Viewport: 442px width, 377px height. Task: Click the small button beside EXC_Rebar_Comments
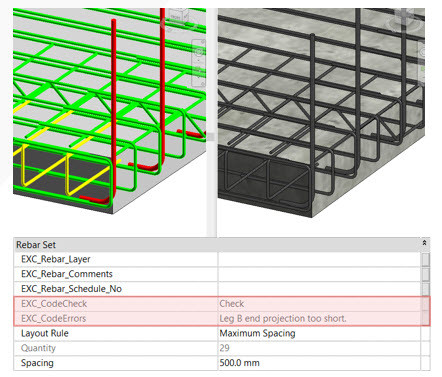(x=425, y=274)
